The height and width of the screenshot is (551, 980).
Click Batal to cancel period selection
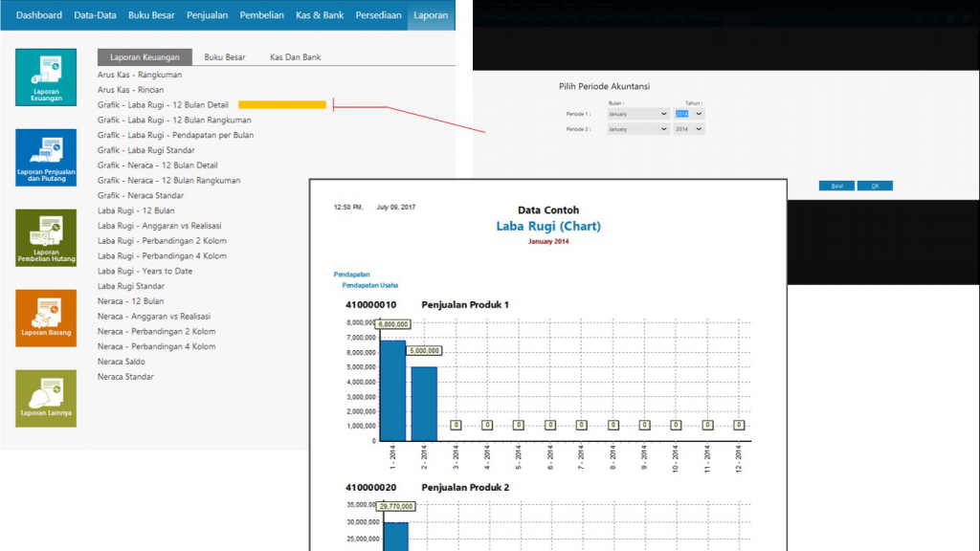tap(836, 186)
